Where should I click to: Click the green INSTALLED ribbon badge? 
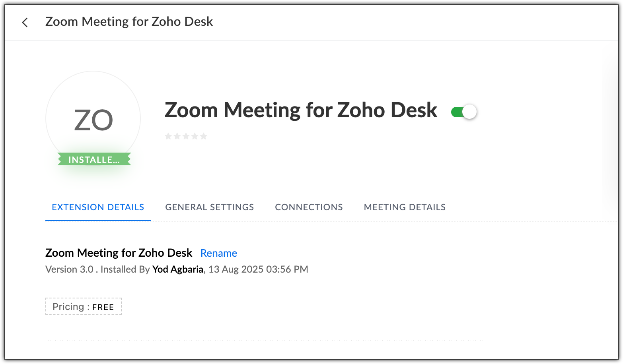(x=94, y=160)
